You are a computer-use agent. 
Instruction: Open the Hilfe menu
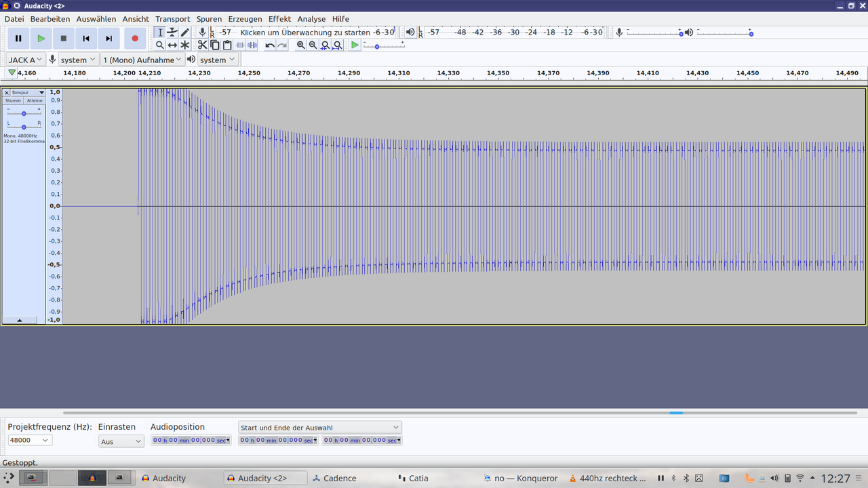(x=340, y=19)
